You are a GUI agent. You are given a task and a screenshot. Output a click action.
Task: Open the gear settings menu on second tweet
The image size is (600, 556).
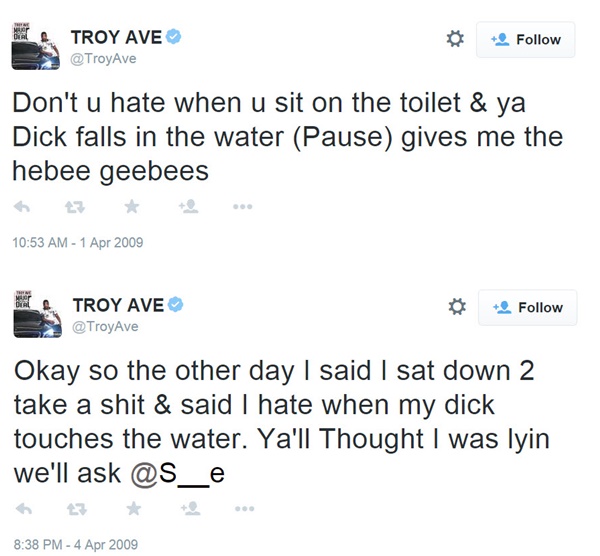tap(455, 307)
